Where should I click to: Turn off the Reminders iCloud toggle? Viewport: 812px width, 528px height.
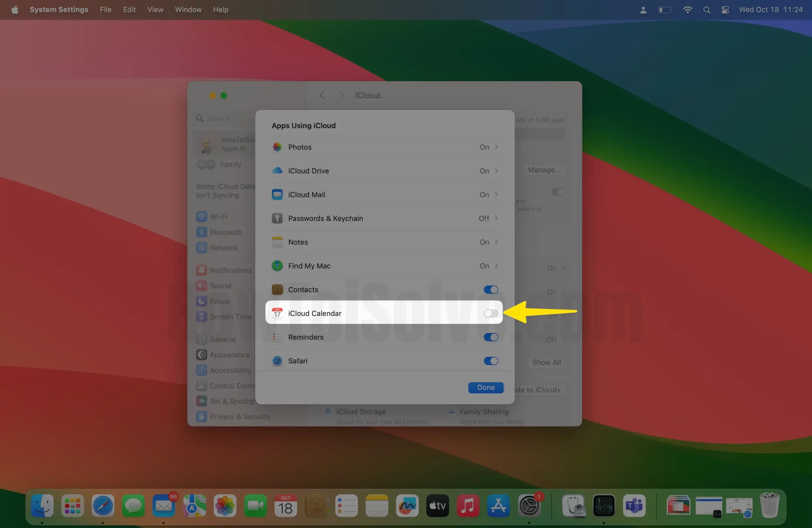pos(491,337)
